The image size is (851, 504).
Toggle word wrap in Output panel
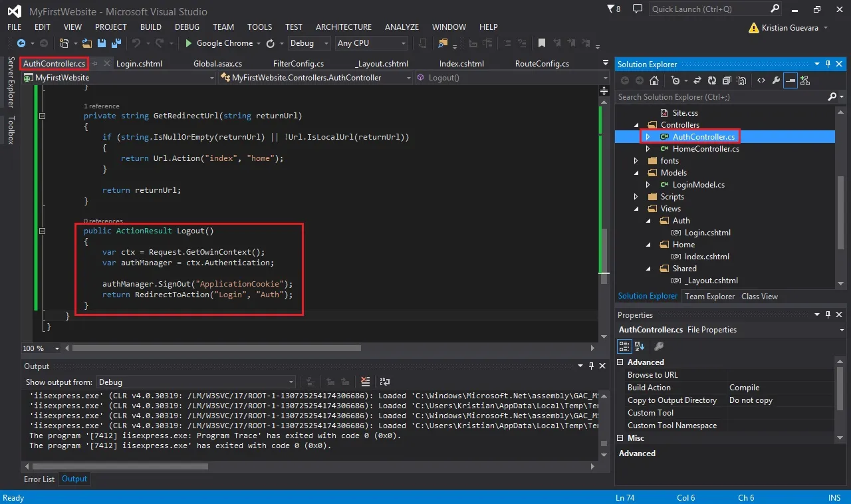coord(384,382)
